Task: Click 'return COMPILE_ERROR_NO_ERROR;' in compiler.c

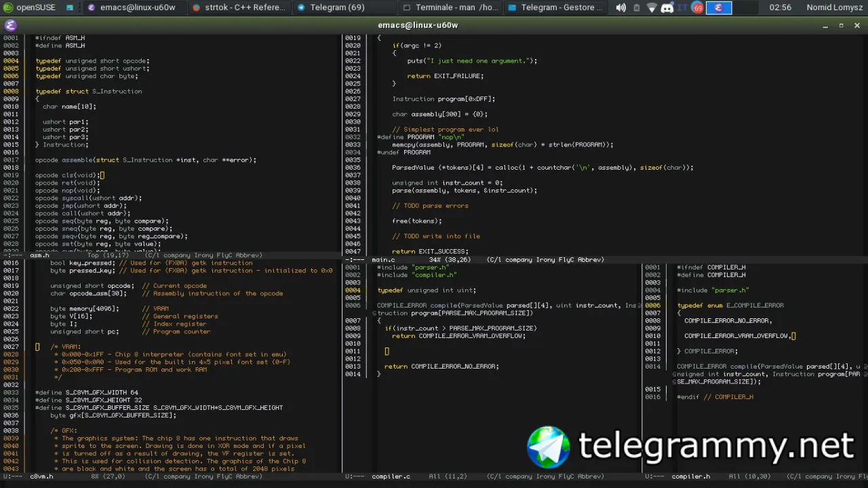Action: (441, 366)
